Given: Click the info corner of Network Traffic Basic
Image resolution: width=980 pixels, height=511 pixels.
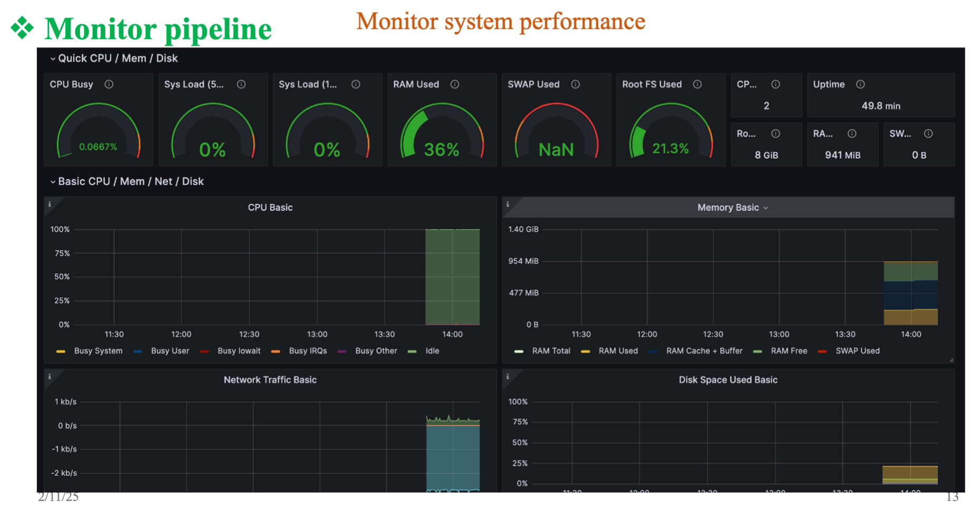Looking at the screenshot, I should (x=50, y=377).
